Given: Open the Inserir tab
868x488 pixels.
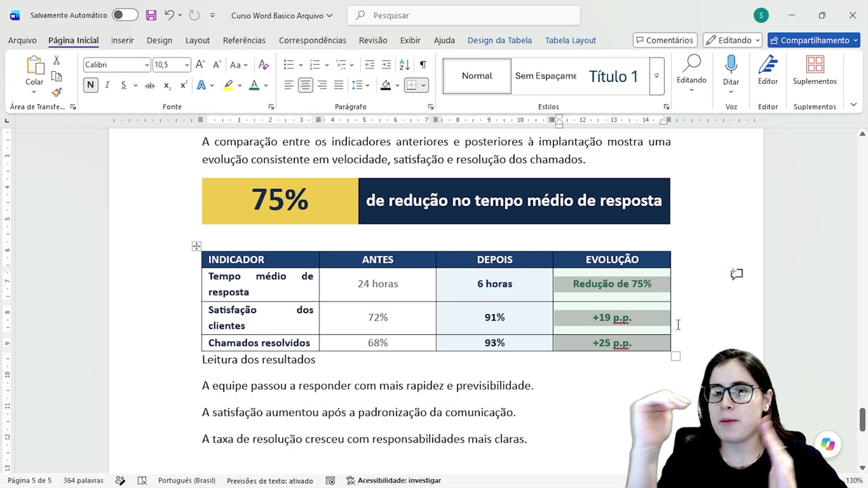Looking at the screenshot, I should [x=123, y=40].
